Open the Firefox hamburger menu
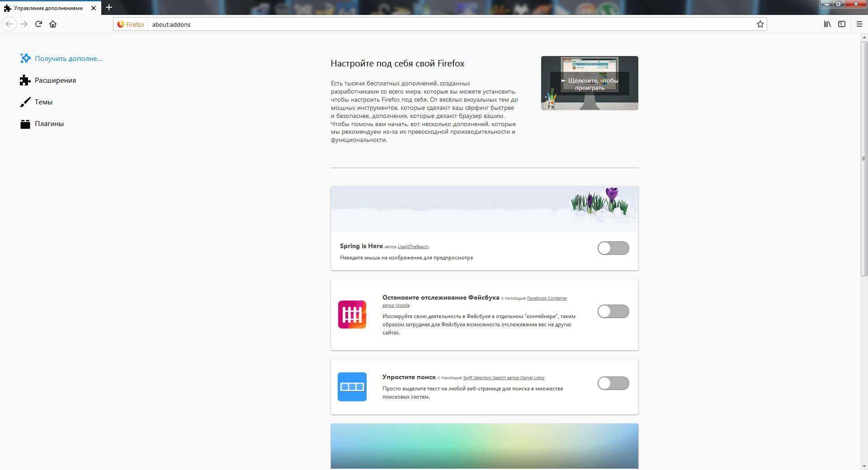Screen dimensions: 868x470 pos(859,24)
